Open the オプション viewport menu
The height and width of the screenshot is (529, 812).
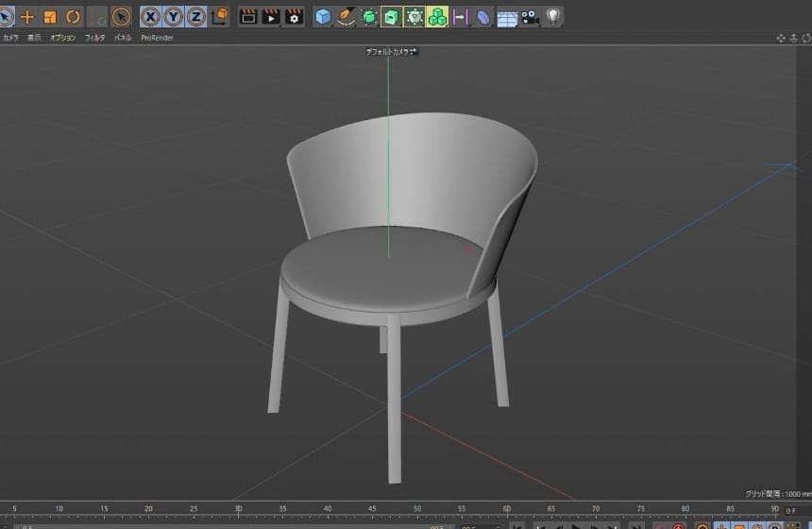[x=62, y=38]
